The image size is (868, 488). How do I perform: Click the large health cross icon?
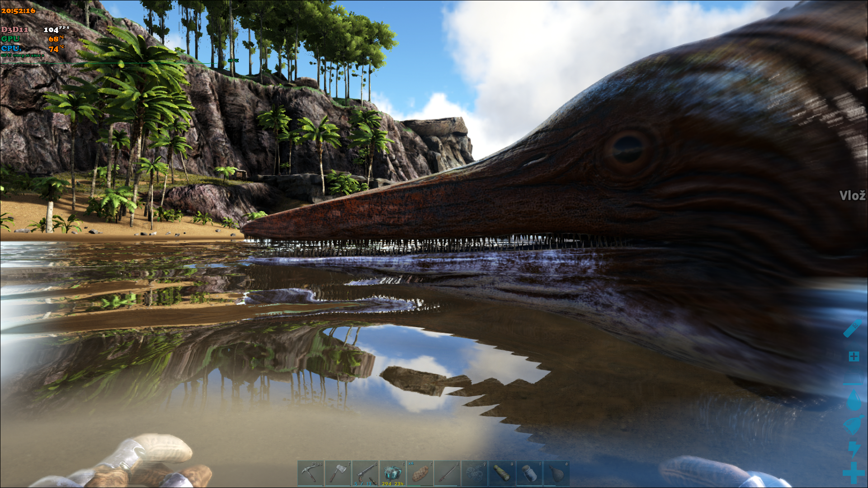(x=854, y=473)
